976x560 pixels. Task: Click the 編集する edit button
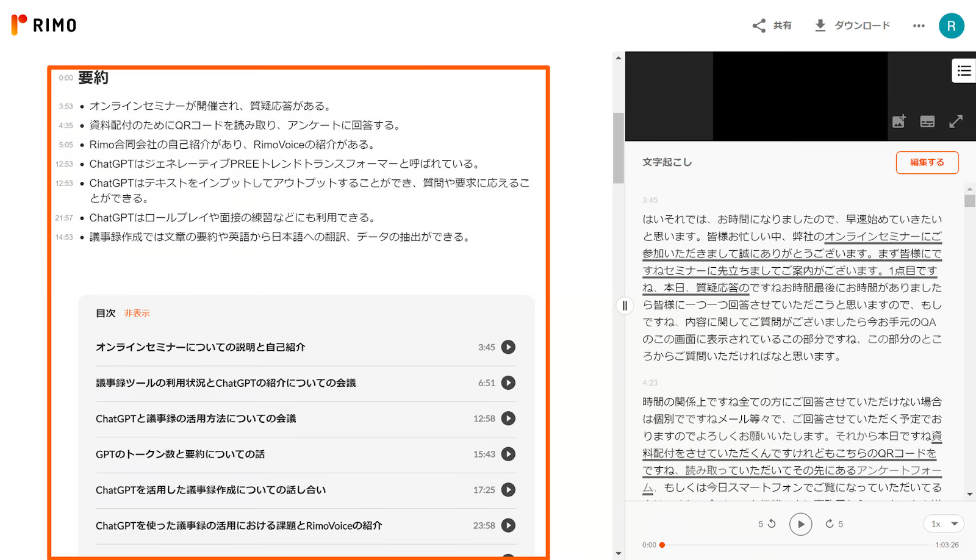click(927, 162)
